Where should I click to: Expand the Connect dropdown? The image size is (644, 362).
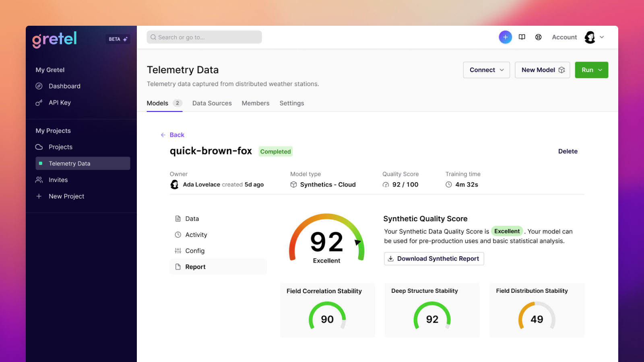(486, 70)
